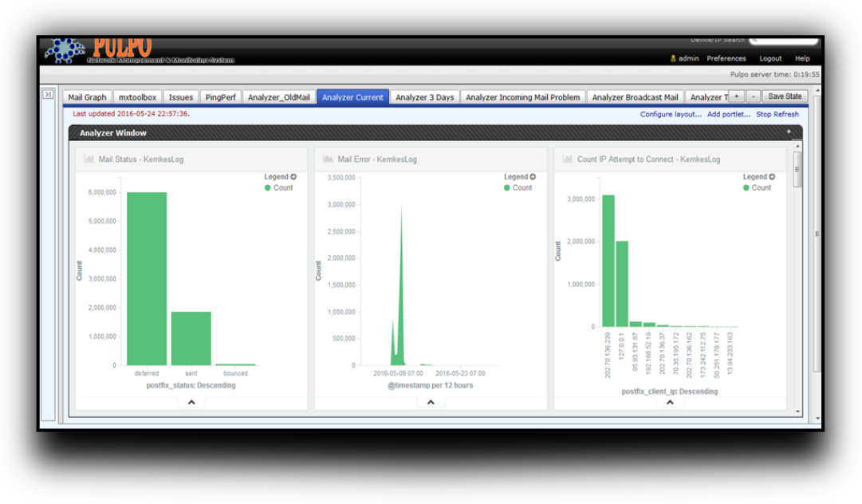
Task: Click the minus button to remove a tab
Action: (754, 96)
